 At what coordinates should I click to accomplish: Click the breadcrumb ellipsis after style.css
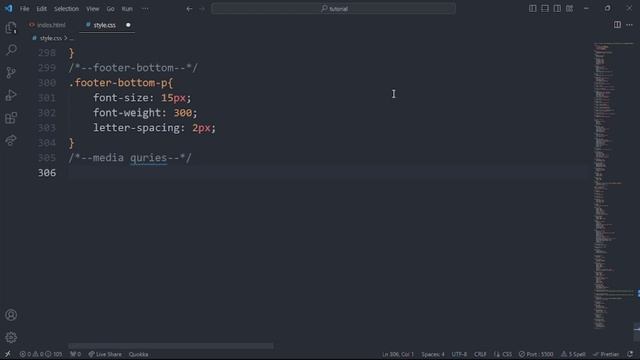71,38
